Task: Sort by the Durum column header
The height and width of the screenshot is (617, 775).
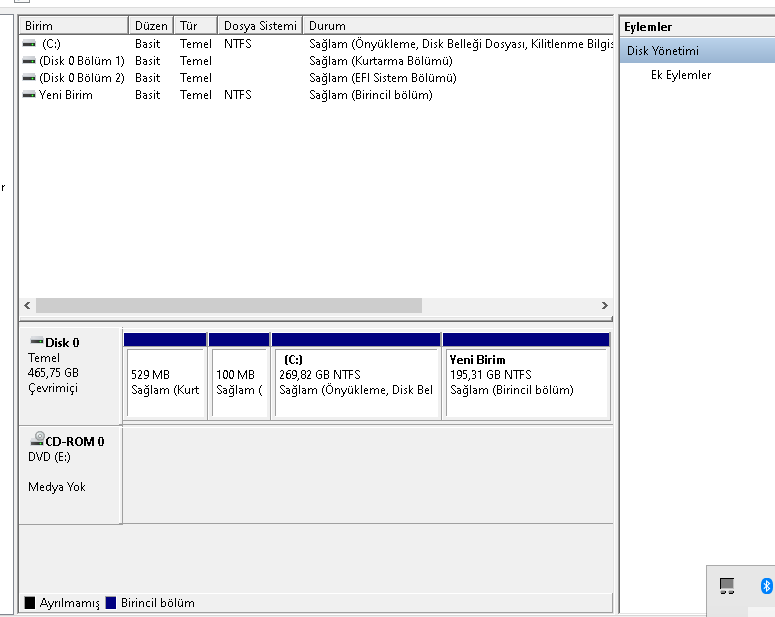Action: point(458,26)
